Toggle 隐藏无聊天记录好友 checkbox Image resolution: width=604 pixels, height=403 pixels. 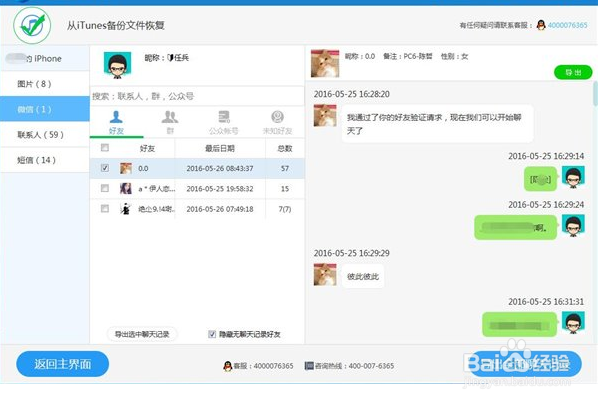pyautogui.click(x=212, y=334)
